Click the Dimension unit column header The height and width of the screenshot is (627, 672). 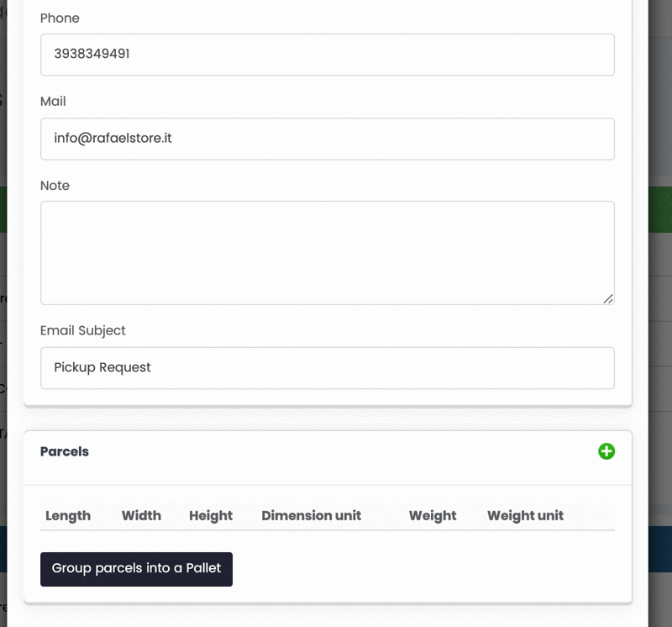(312, 515)
